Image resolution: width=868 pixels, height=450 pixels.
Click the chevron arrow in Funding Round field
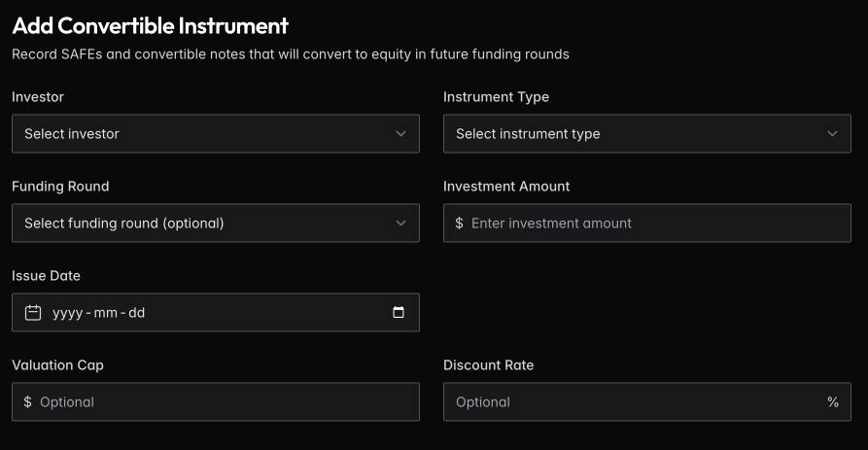pyautogui.click(x=400, y=224)
